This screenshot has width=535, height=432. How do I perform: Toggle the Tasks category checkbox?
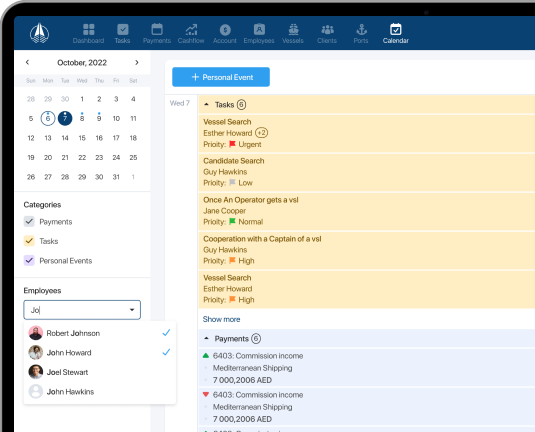(x=29, y=241)
